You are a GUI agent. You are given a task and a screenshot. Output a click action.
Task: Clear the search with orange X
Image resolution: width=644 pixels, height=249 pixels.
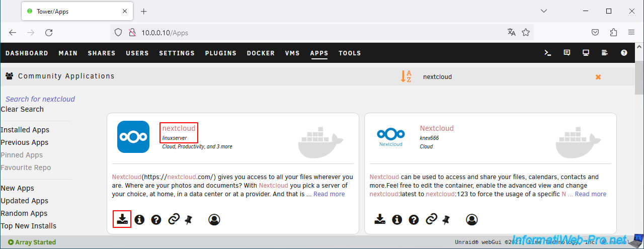[x=598, y=77]
